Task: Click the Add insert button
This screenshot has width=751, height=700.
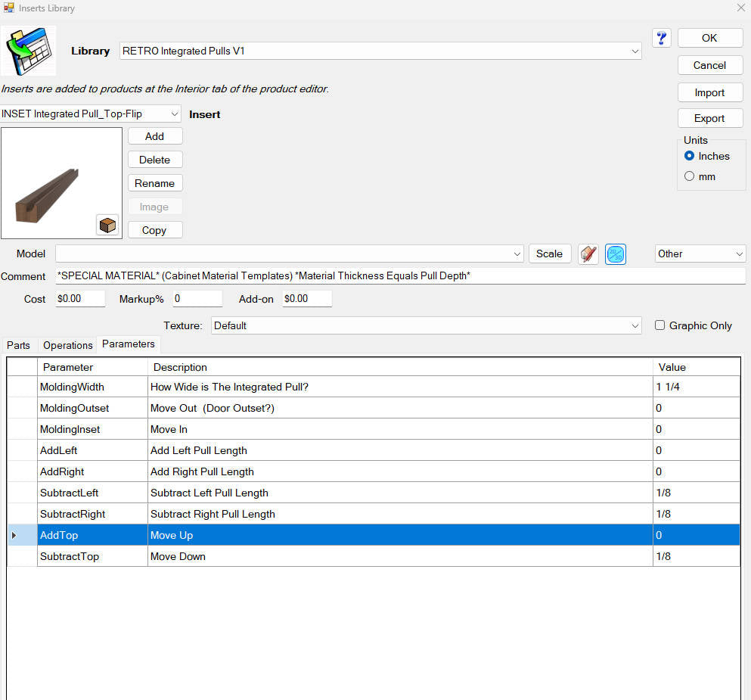Action: coord(155,136)
